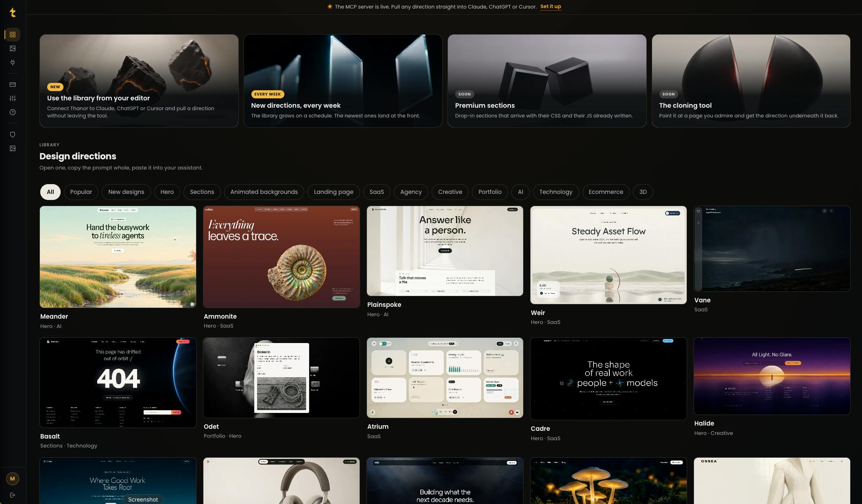Open the credit card billing icon

(x=13, y=85)
